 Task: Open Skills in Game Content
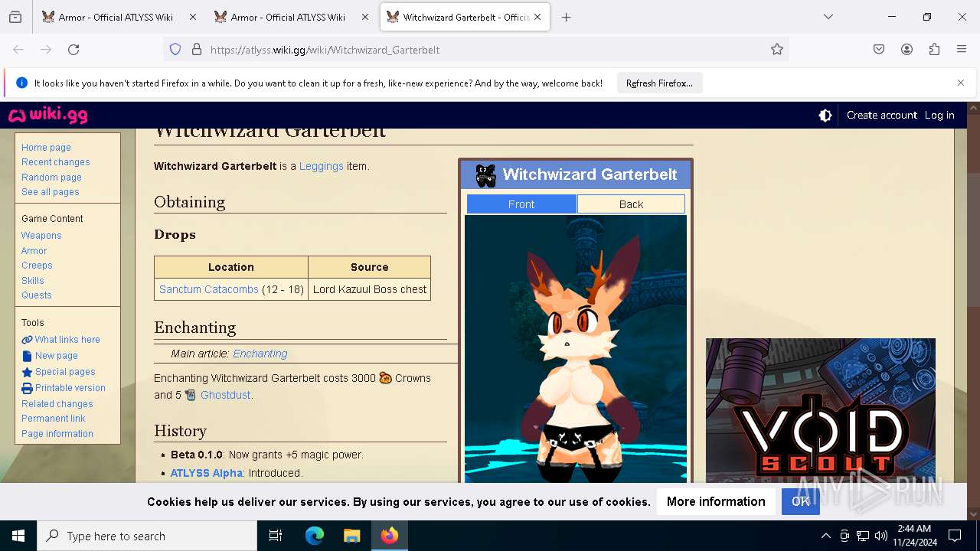click(x=33, y=281)
